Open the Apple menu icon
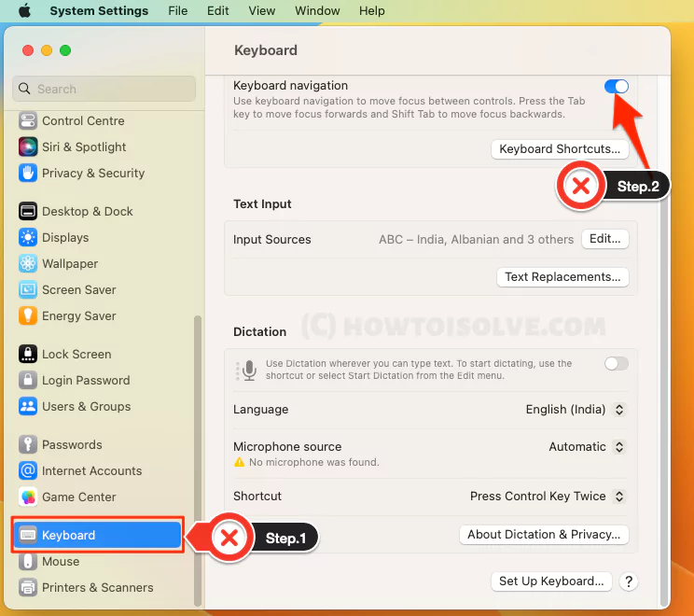Screen dimensions: 694x616 point(25,10)
